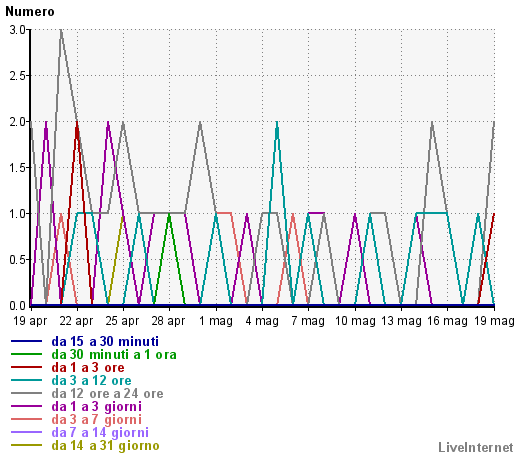Click the teal line swatch in the legend

coord(26,380)
